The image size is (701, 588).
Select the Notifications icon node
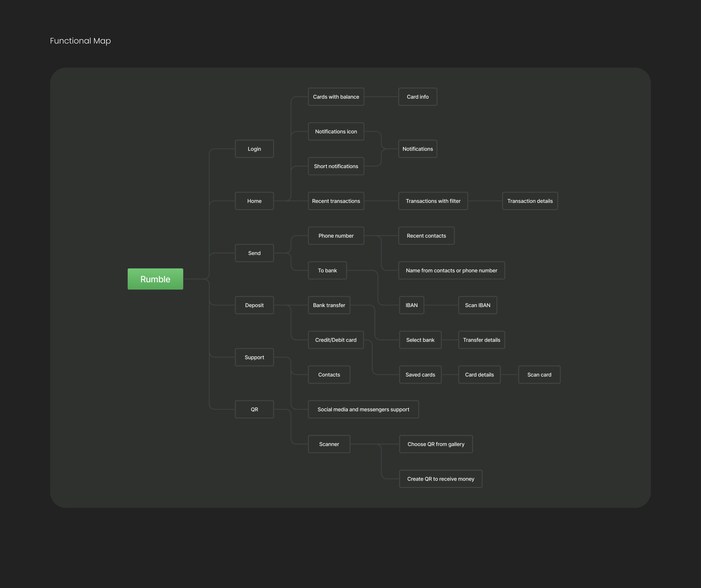(x=336, y=131)
